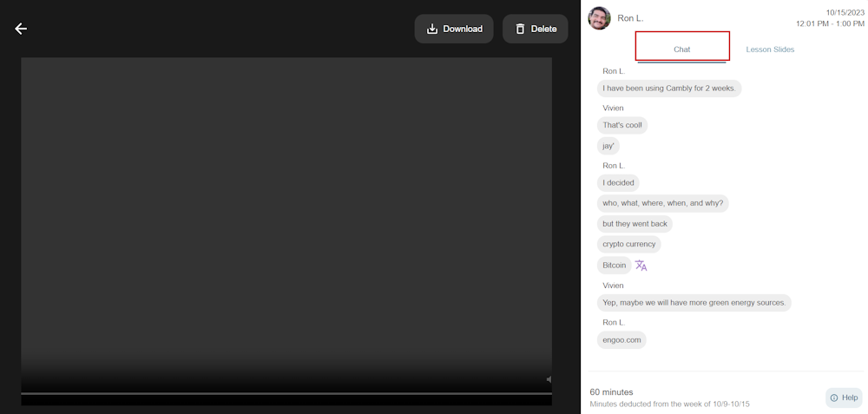The image size is (868, 414).
Task: Click the 'Bitcoin' chat bubble
Action: click(614, 265)
